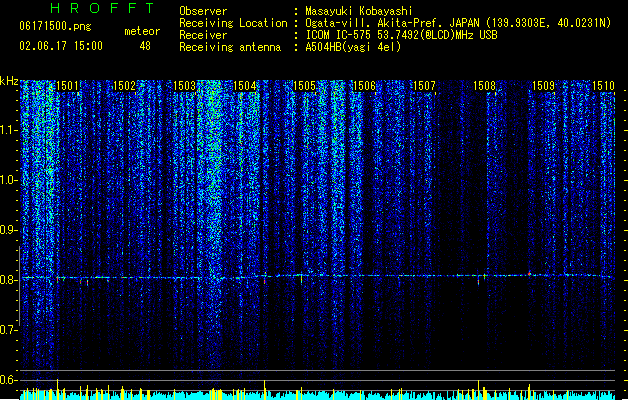
Task: Click the meteor count 48
Action: tap(145, 46)
